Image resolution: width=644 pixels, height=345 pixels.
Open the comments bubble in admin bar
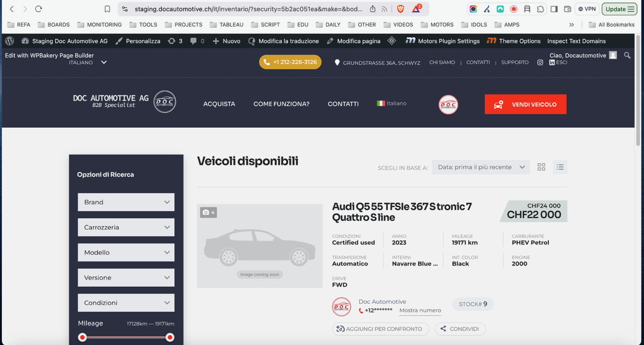point(197,41)
